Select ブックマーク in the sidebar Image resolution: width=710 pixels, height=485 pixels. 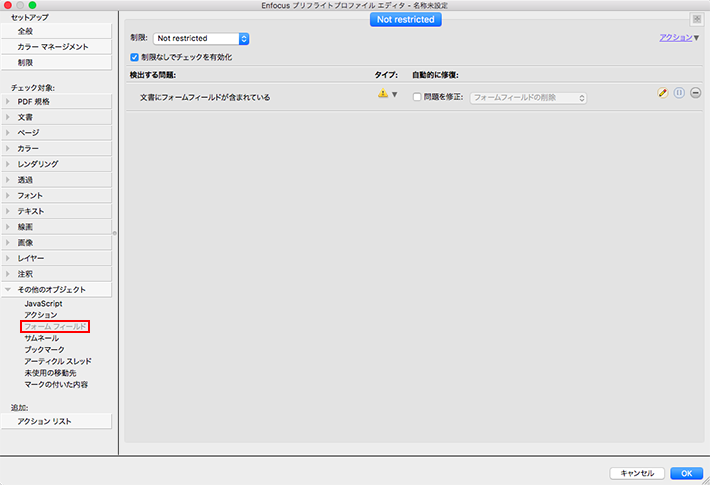point(44,350)
